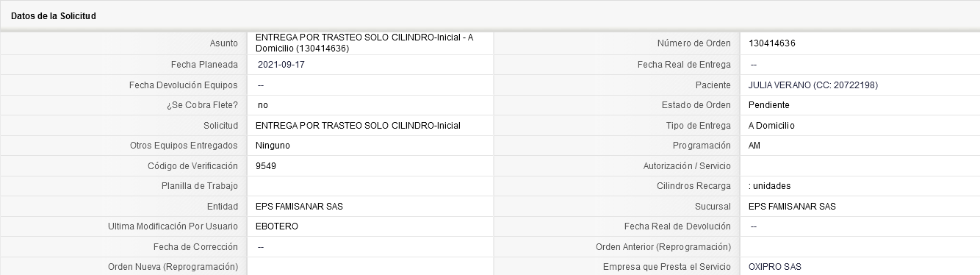Click order number 130414636 value

(772, 43)
